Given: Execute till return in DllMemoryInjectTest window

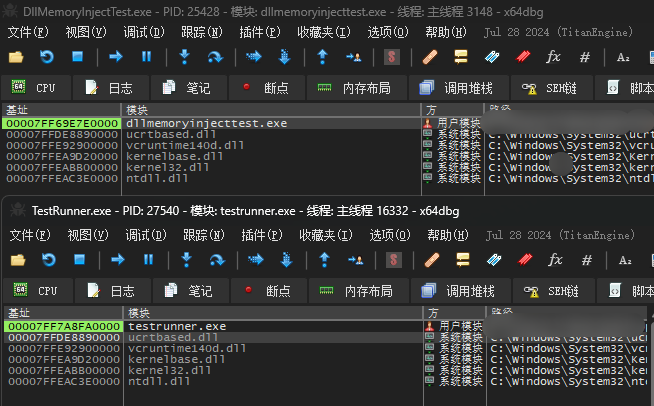Looking at the screenshot, I should coord(322,57).
